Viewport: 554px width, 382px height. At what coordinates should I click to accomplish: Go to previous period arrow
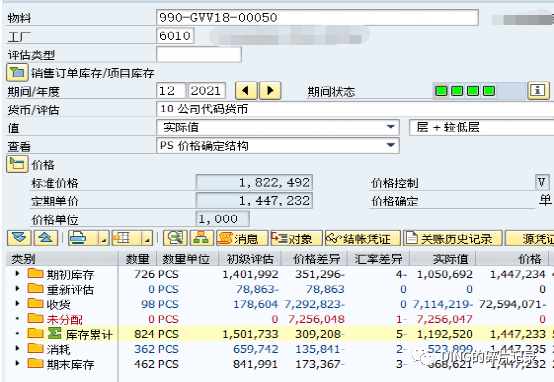pos(246,91)
